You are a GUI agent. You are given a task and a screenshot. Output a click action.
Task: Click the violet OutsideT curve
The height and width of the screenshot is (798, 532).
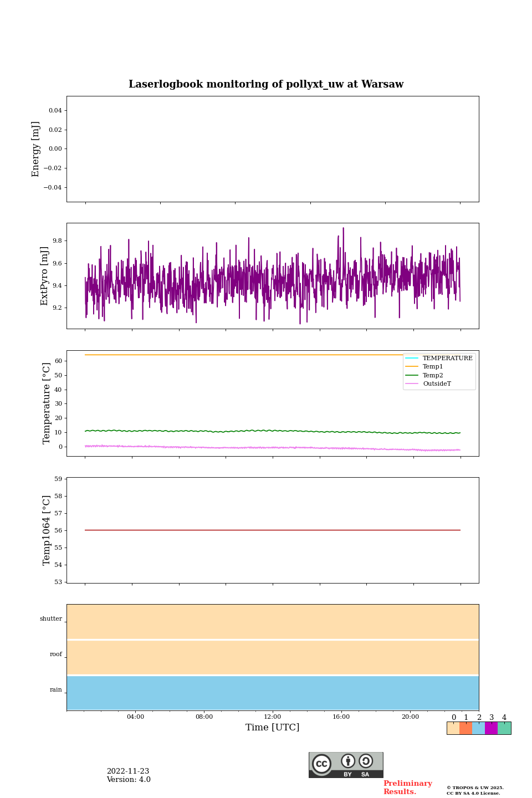[x=273, y=447]
